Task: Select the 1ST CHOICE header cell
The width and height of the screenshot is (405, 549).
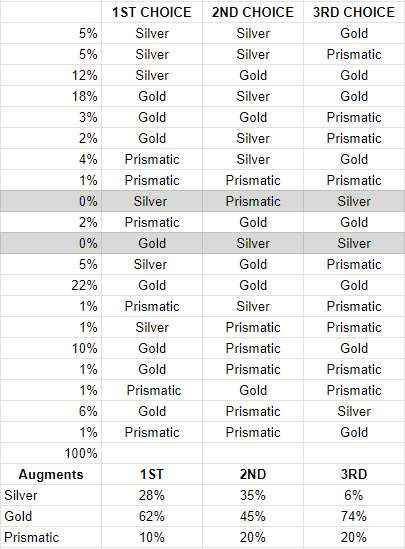Action: click(152, 12)
